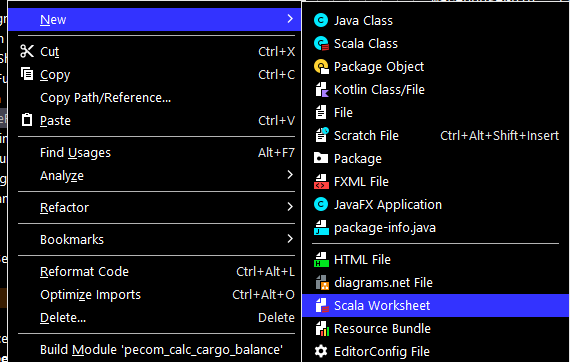Create a new Kotlin Class/File
The width and height of the screenshot is (570, 362).
point(435,89)
